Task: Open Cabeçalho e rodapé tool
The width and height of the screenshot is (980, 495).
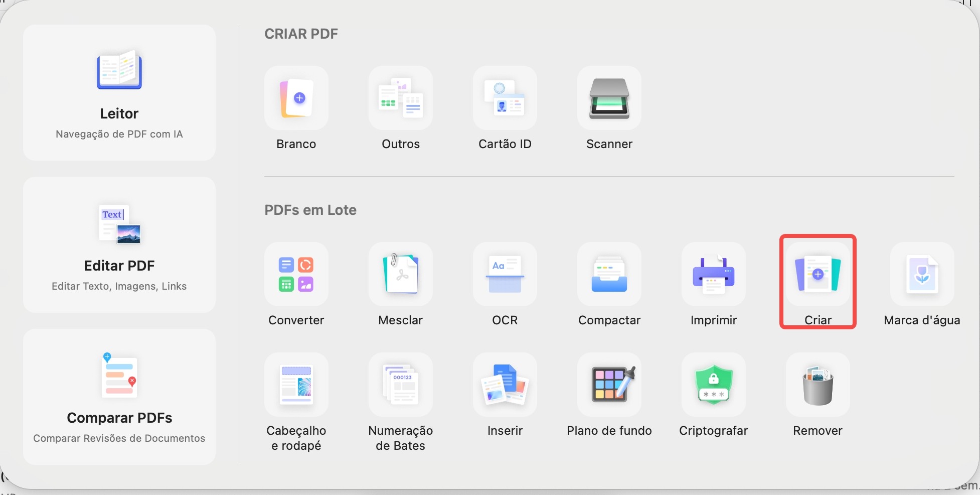Action: coord(296,385)
